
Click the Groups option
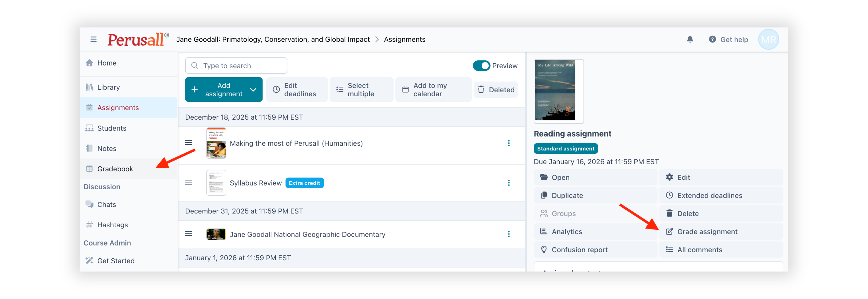pos(595,214)
